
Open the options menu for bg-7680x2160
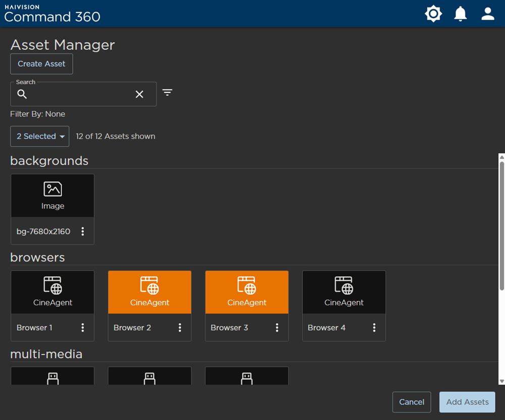point(83,231)
